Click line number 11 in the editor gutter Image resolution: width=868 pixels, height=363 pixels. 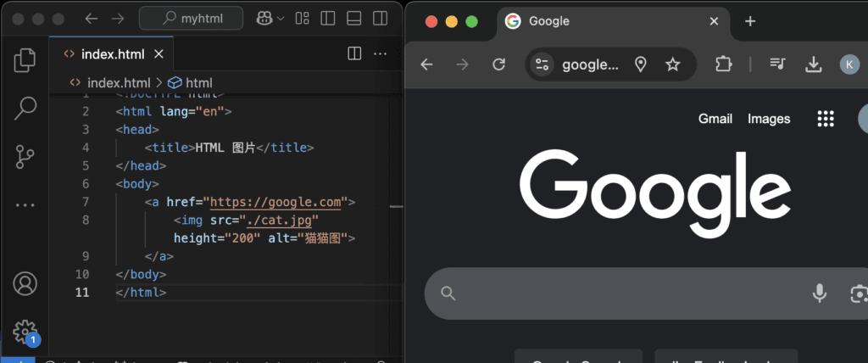(x=82, y=292)
